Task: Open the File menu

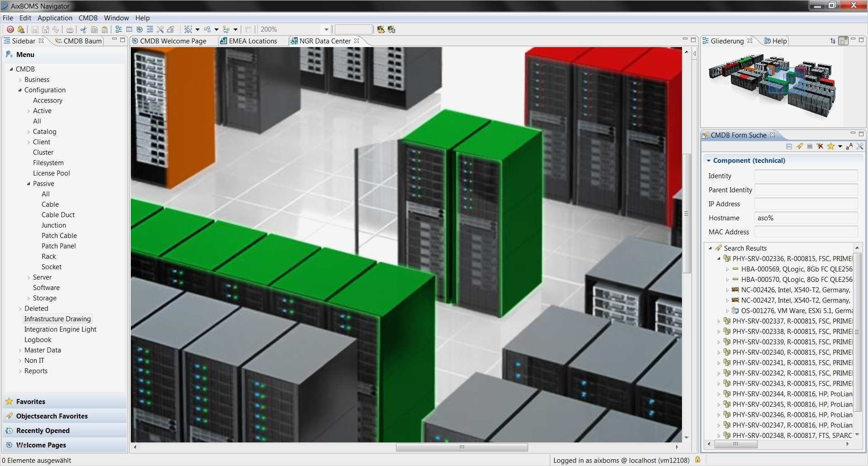Action: [8, 18]
